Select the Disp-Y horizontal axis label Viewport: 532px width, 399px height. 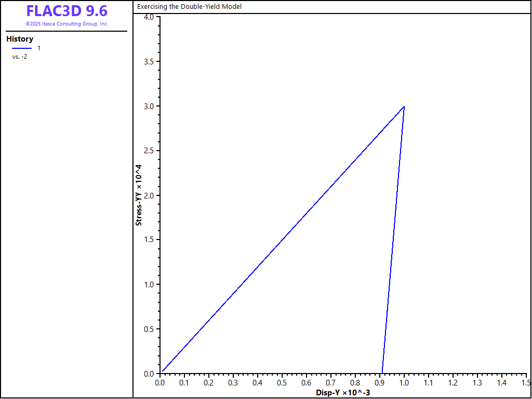343,393
